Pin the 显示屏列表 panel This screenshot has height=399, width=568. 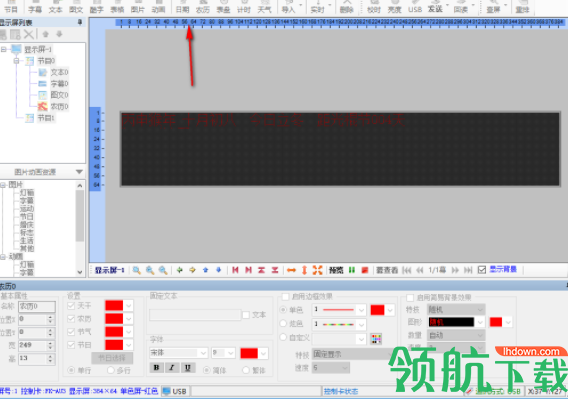(x=80, y=22)
